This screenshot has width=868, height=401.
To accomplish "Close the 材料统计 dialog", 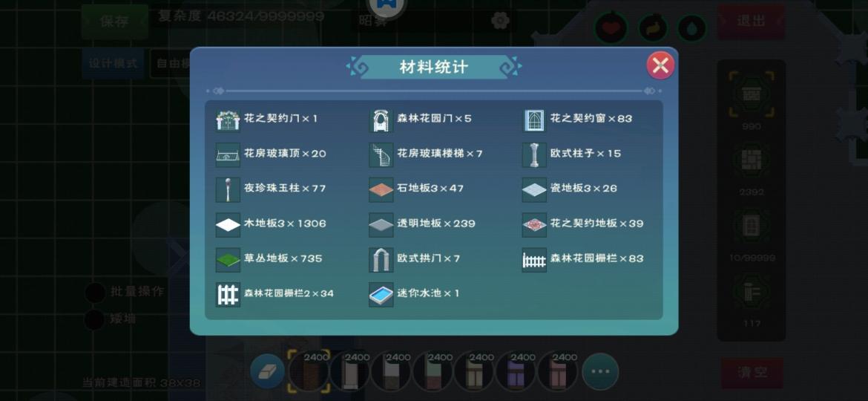I will click(660, 67).
